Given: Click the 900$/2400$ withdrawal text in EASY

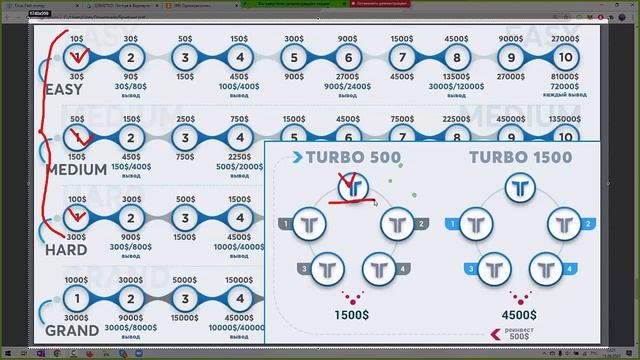Looking at the screenshot, I should [x=348, y=87].
